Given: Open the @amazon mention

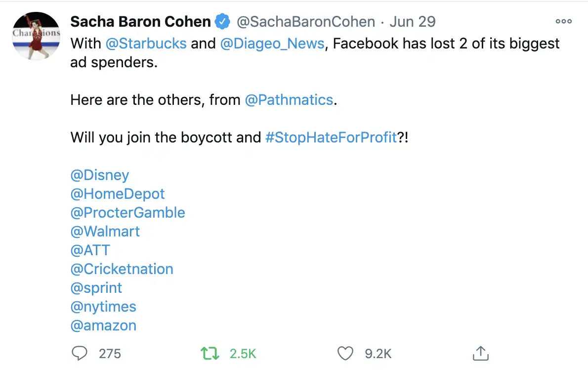Looking at the screenshot, I should (x=103, y=325).
